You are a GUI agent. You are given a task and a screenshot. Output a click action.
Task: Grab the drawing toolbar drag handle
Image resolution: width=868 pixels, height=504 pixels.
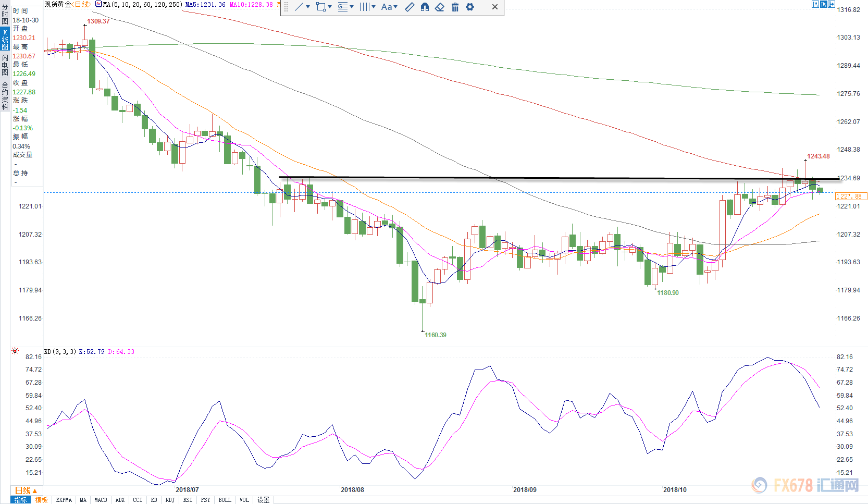pyautogui.click(x=286, y=7)
